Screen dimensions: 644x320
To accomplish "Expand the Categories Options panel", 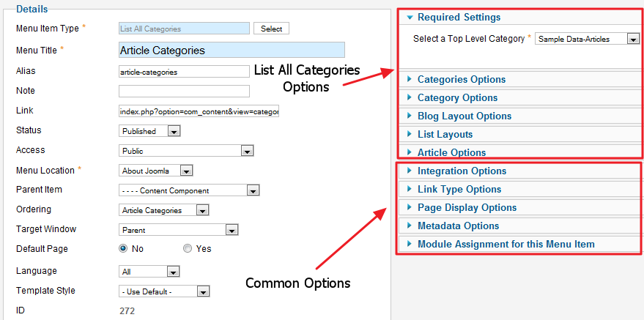I will pyautogui.click(x=461, y=79).
